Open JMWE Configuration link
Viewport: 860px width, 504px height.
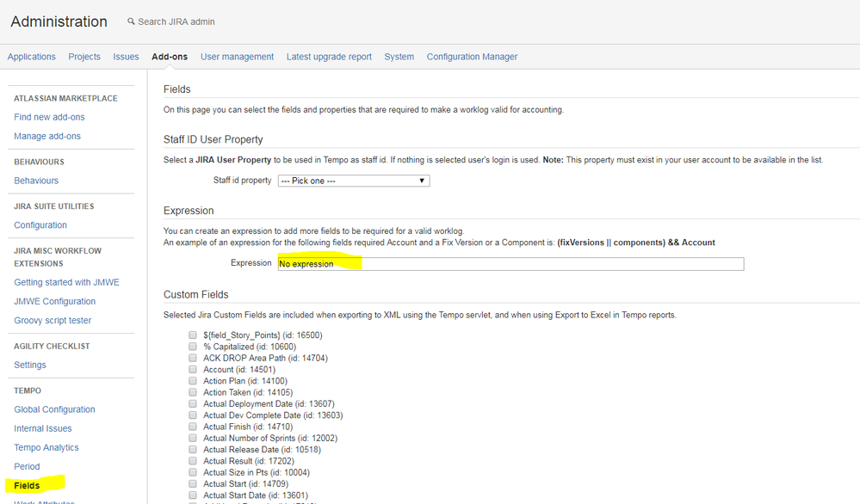click(55, 301)
